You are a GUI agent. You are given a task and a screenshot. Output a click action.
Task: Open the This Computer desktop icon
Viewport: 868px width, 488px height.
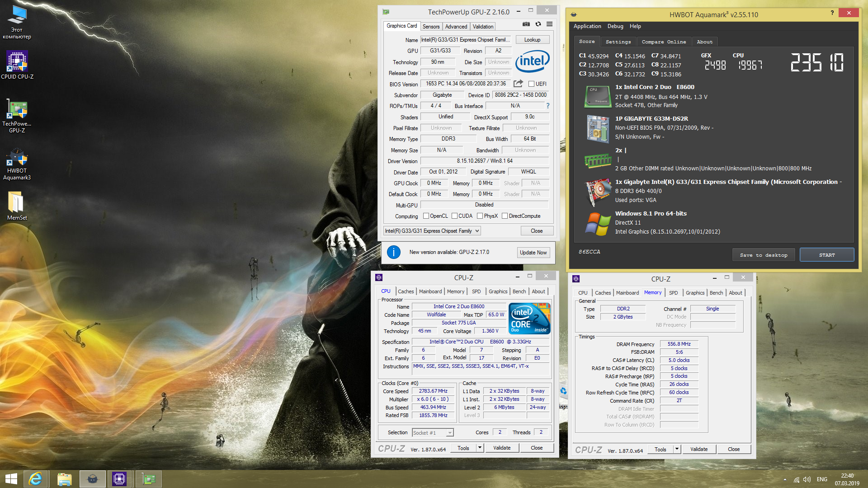17,22
